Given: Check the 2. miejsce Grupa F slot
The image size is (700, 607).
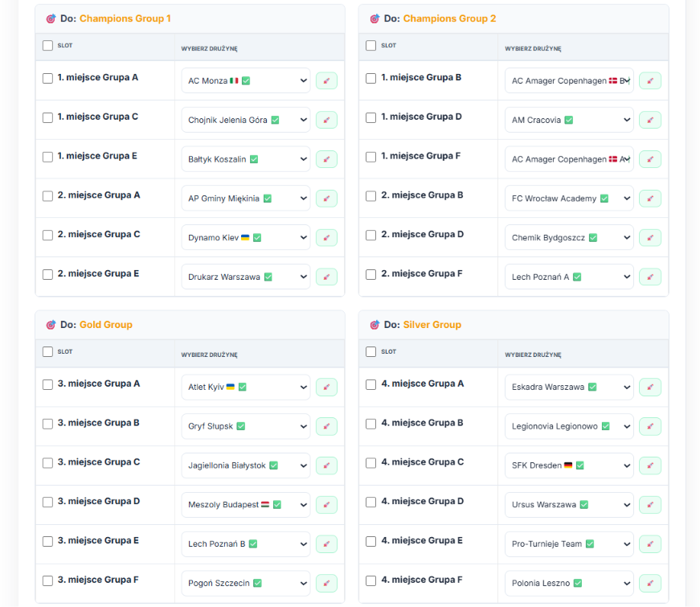Looking at the screenshot, I should pyautogui.click(x=371, y=274).
